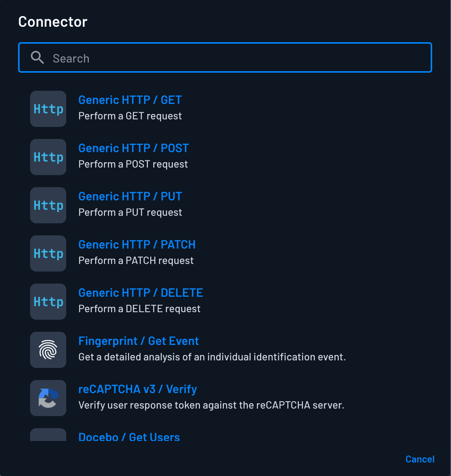Click the Http icon for the PATCH connector

[48, 253]
